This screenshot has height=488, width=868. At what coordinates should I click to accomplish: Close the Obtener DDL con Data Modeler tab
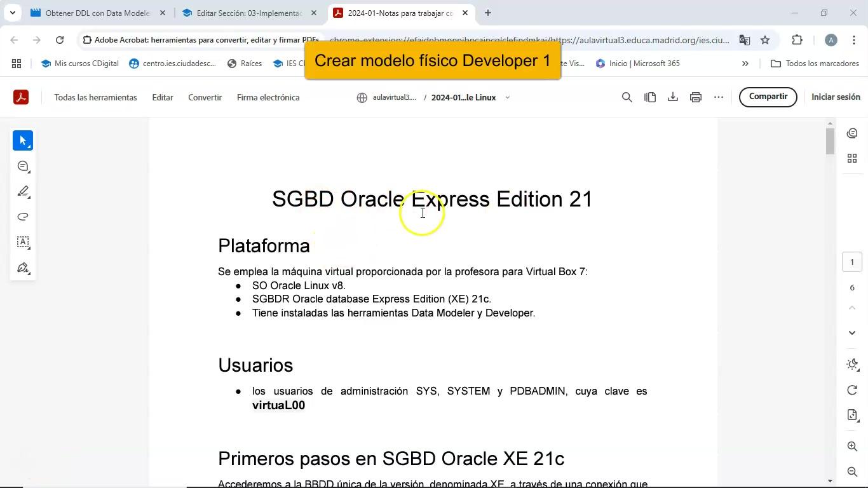point(163,13)
